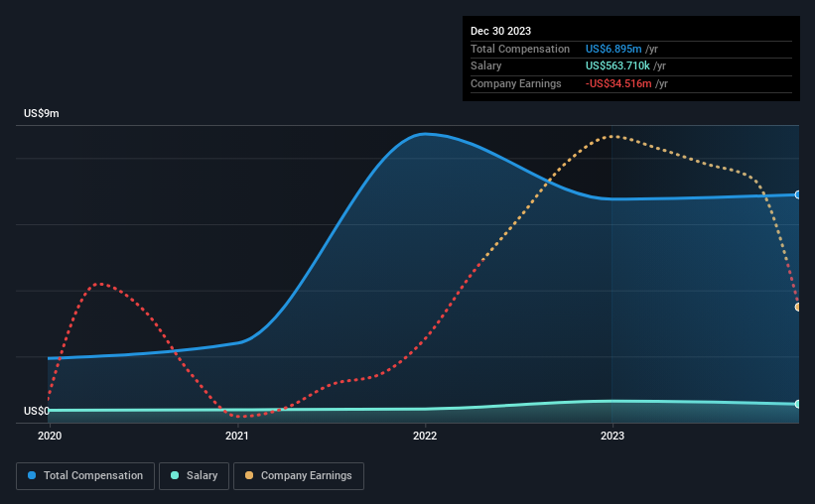Toggle the Company Earnings legend button
Screen dimensions: 815x504
tap(299, 476)
